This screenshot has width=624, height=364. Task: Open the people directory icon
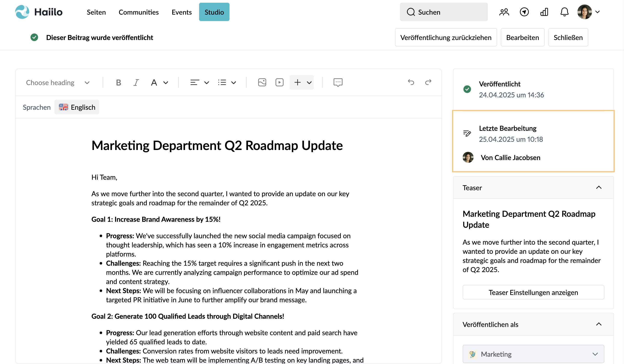[x=504, y=12]
